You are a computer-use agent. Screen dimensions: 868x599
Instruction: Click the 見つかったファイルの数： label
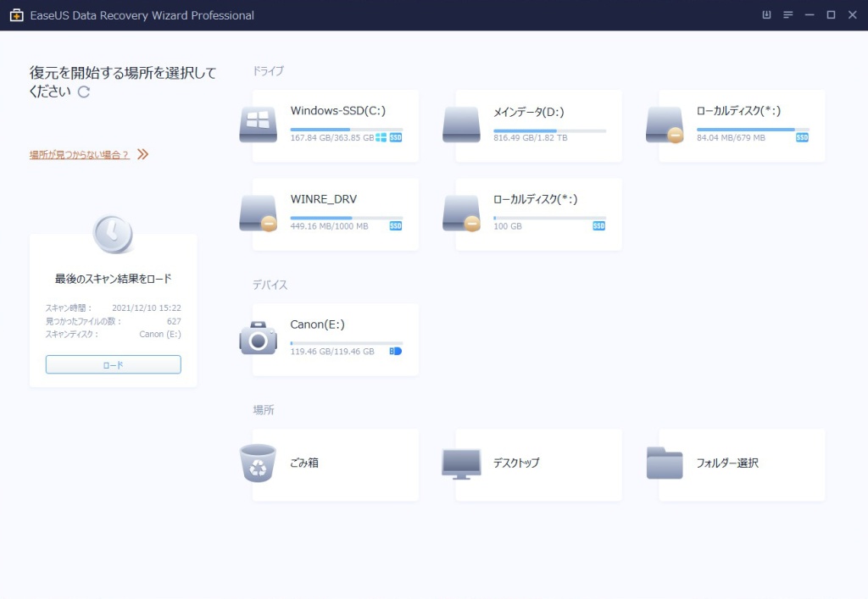pyautogui.click(x=83, y=321)
